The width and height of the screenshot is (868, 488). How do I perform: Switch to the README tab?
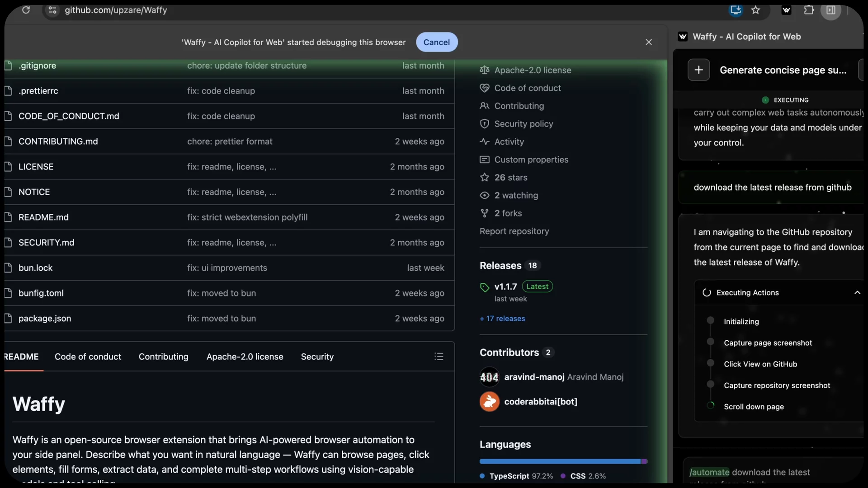click(x=21, y=357)
